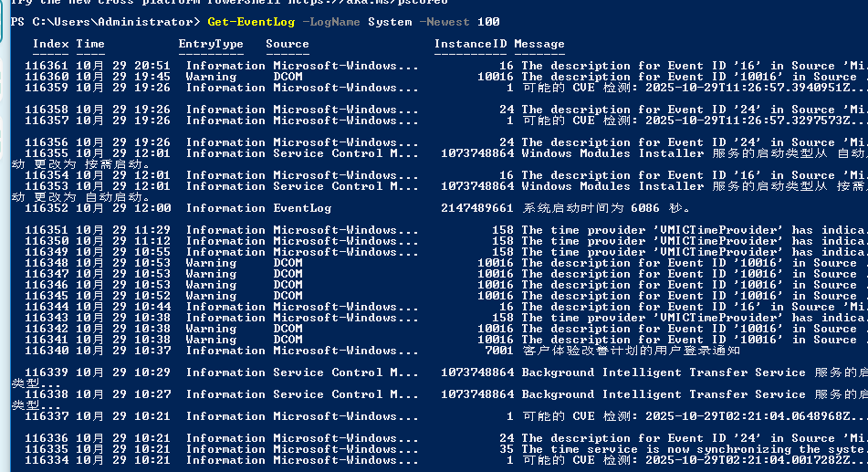
Task: Click the Warning entry at index 116360
Action: 211,77
